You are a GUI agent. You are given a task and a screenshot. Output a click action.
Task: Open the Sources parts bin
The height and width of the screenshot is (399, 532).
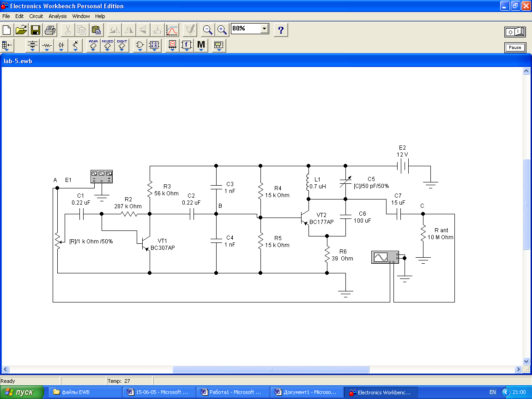pyautogui.click(x=33, y=45)
